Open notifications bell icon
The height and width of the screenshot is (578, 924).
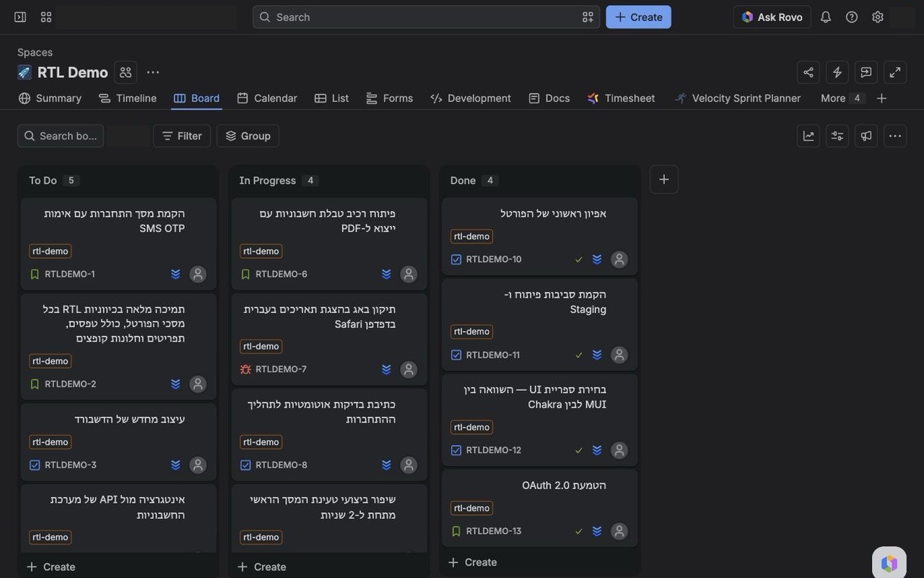[826, 17]
